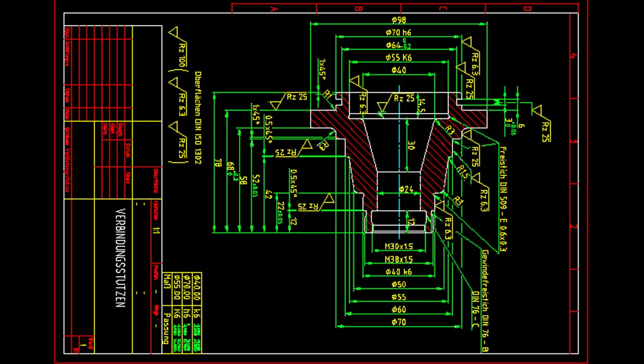Select the Freistich DIN 509 annotation
This screenshot has width=644, height=364.
pyautogui.click(x=503, y=199)
